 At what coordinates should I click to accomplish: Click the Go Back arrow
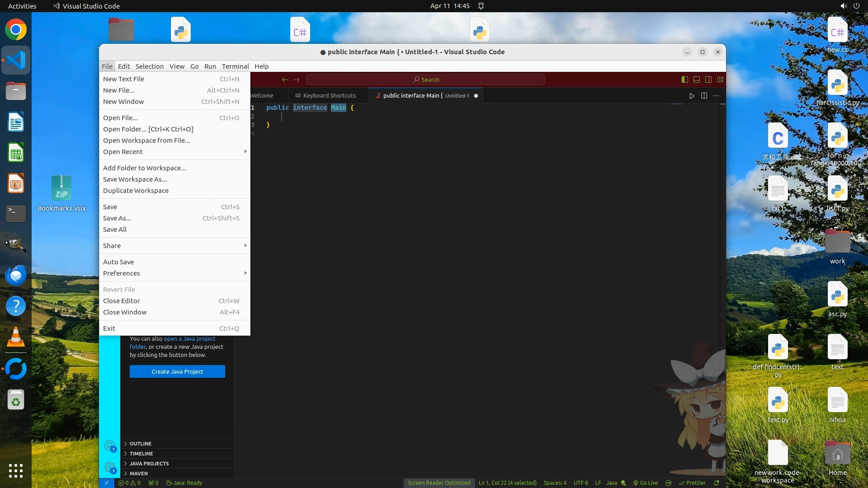tap(284, 80)
